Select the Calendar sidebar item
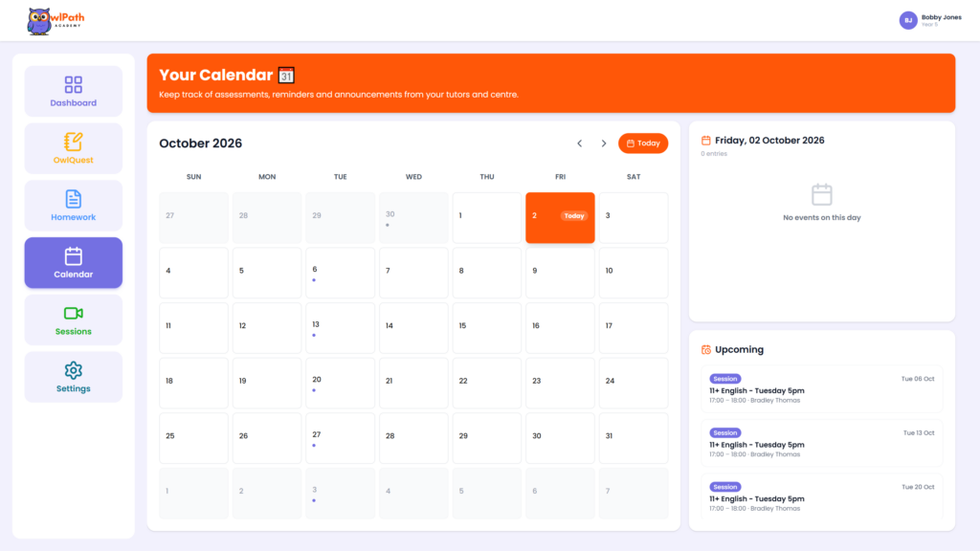Viewport: 980px width, 551px height. pos(73,263)
